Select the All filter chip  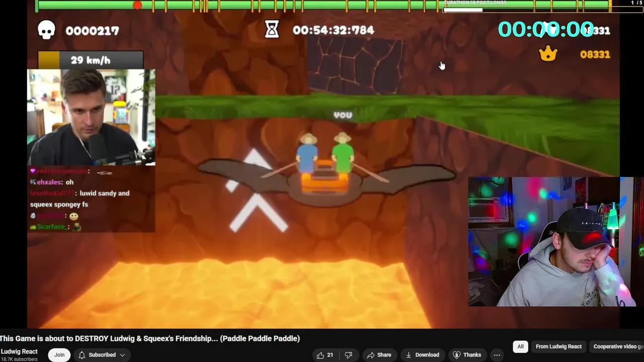point(521,346)
